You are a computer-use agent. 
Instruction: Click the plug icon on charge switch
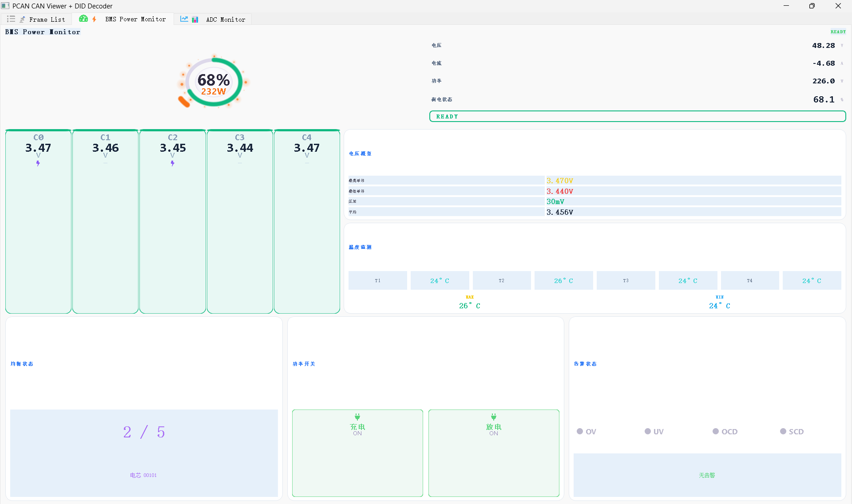tap(357, 417)
